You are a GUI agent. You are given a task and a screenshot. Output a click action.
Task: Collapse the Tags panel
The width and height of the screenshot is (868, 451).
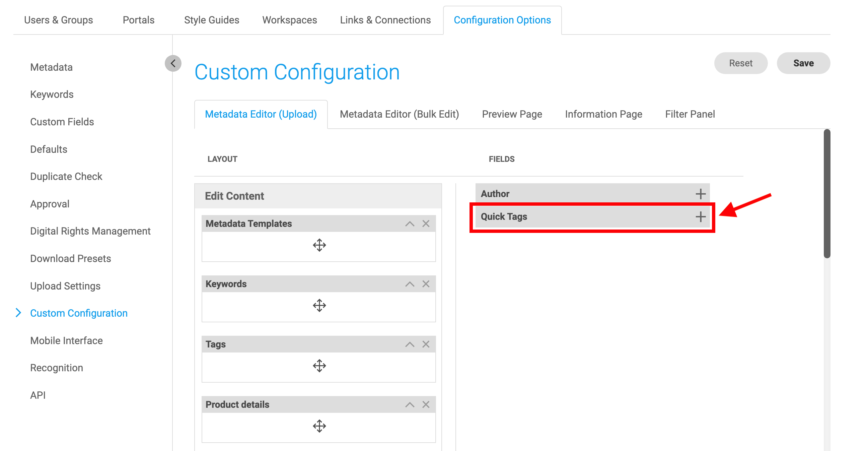(x=410, y=344)
